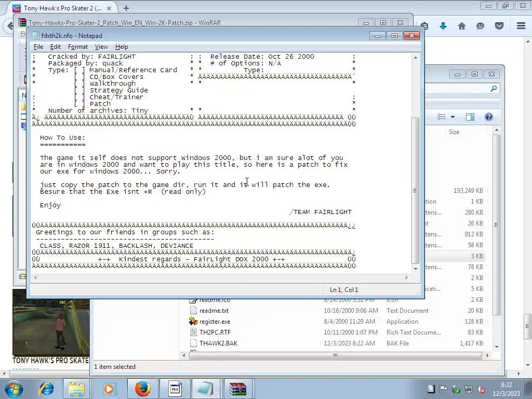Click Notepad horizontal scroll right arrow

coord(406,277)
